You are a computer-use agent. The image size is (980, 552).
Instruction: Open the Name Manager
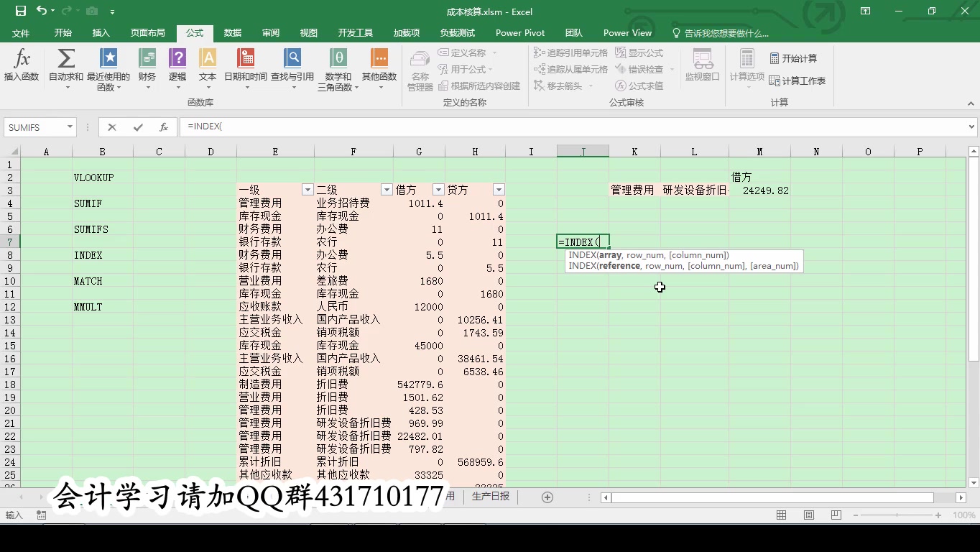click(420, 70)
